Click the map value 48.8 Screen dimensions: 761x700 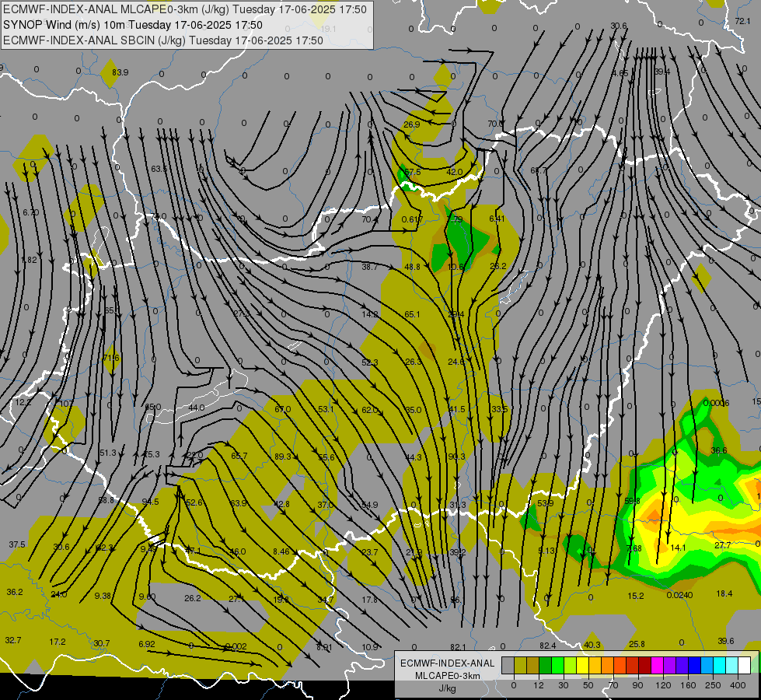click(x=412, y=267)
